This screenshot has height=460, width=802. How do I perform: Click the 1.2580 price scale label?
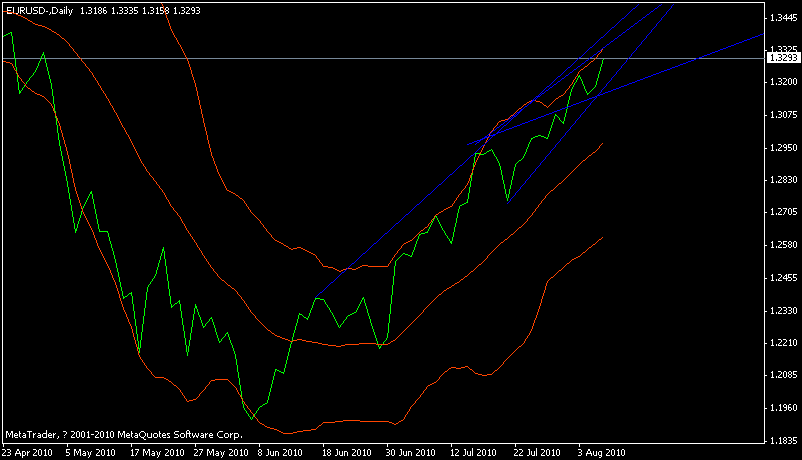[x=783, y=245]
